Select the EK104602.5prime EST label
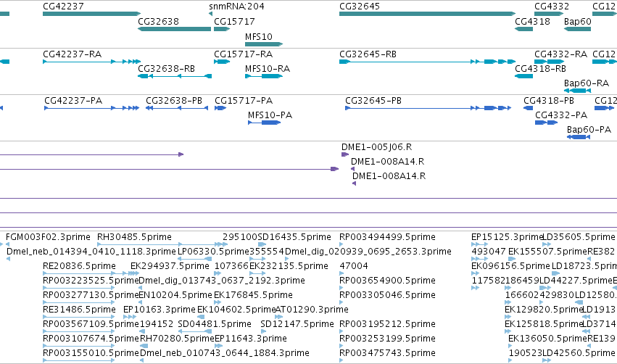 click(x=236, y=310)
